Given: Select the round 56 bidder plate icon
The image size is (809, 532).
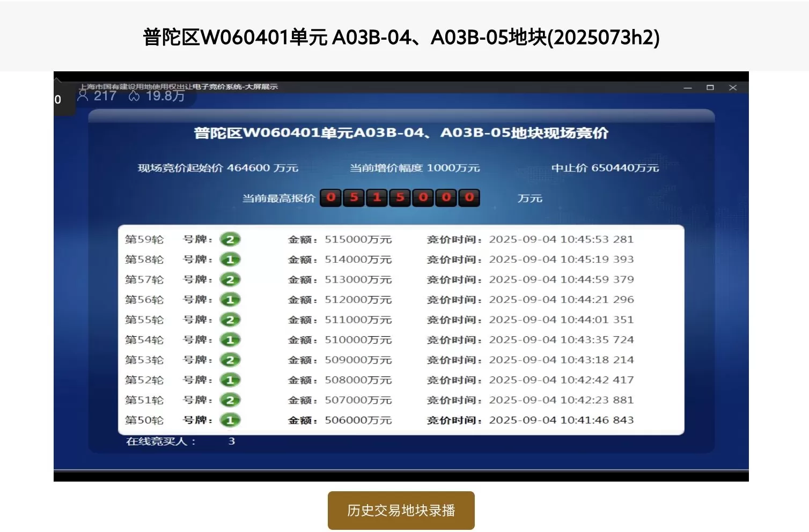Looking at the screenshot, I should click(x=231, y=299).
